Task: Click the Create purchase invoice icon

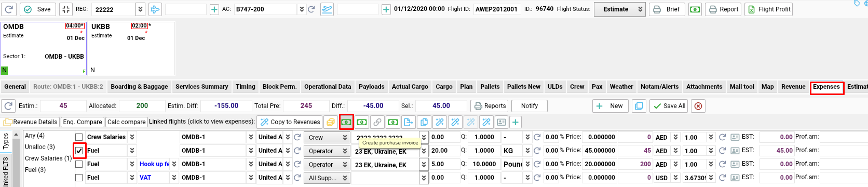Action: click(x=346, y=122)
